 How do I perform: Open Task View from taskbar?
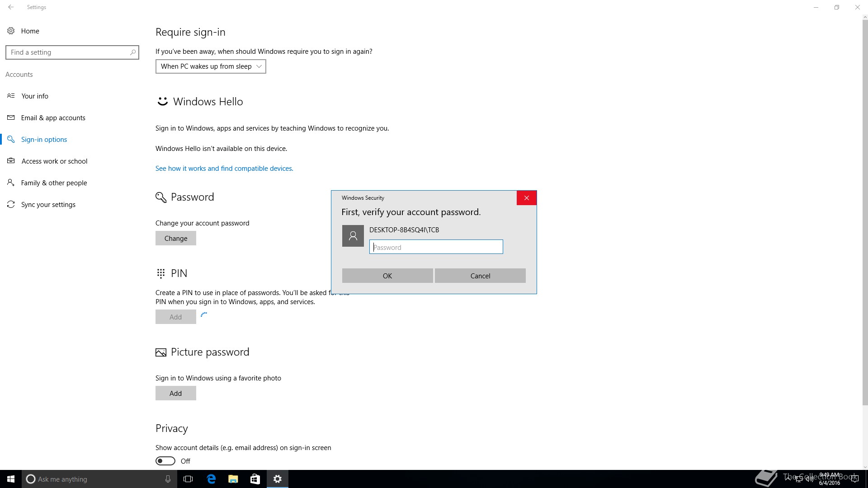(x=188, y=479)
